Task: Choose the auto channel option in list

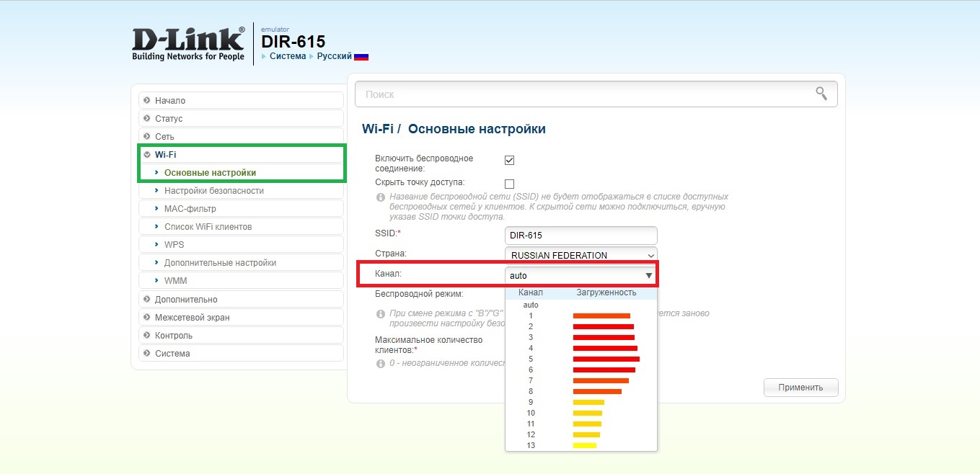Action: (x=531, y=305)
